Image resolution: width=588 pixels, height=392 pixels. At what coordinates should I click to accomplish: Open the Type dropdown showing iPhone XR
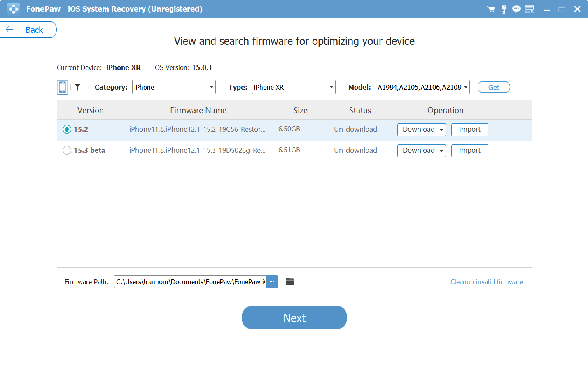tap(294, 87)
